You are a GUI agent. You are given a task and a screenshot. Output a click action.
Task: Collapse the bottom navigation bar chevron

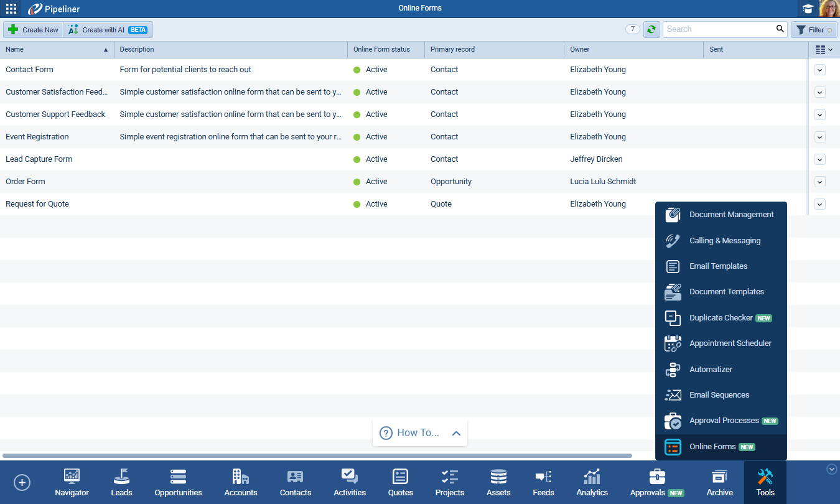click(x=831, y=469)
